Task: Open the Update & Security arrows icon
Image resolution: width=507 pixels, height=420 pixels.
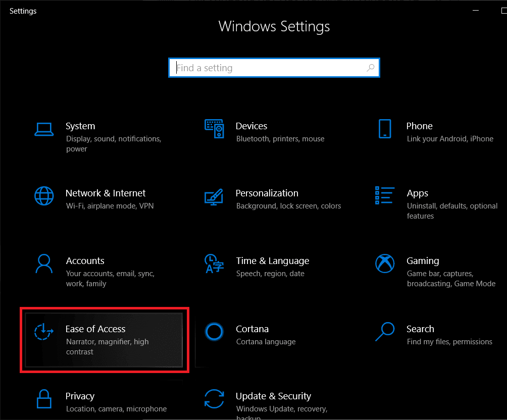Action: [214, 399]
